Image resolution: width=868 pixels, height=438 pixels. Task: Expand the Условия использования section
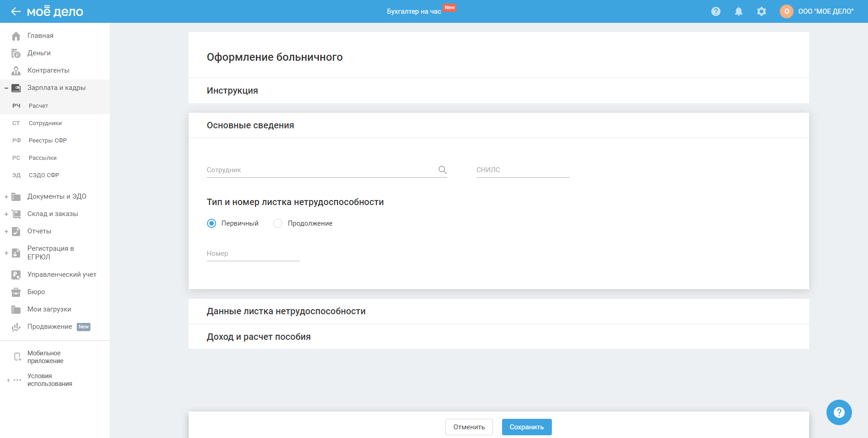(8, 380)
